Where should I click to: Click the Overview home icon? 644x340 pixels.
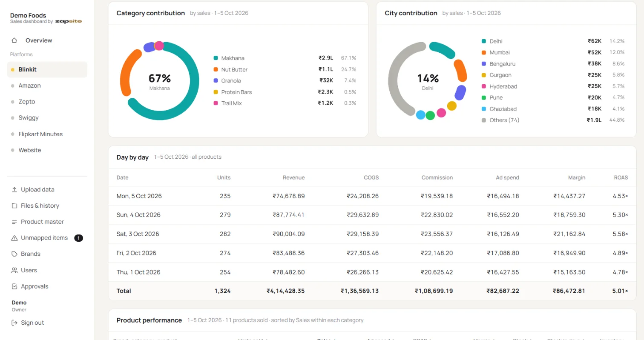[14, 40]
